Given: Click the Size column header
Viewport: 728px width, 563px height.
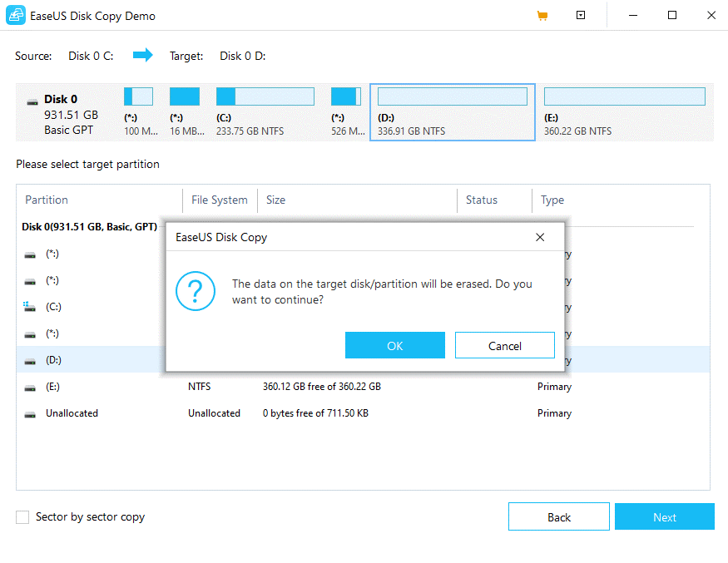Looking at the screenshot, I should 275,200.
